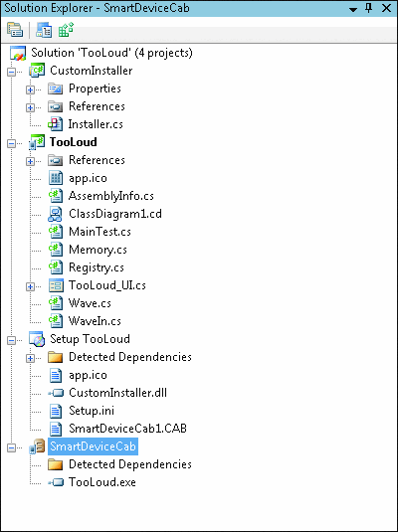Viewport: 398px width, 532px height.
Task: Expand the TooLoud_UI.cs node
Action: pyautogui.click(x=30, y=287)
